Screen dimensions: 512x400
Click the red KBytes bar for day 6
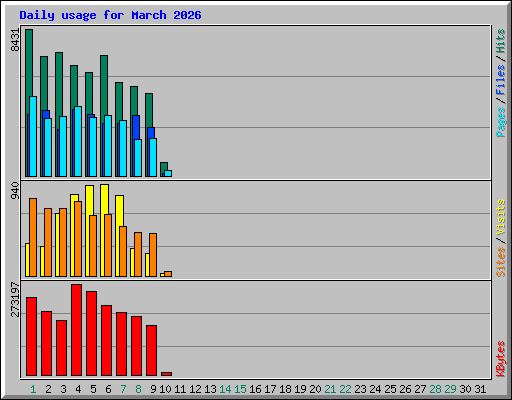[x=106, y=341]
